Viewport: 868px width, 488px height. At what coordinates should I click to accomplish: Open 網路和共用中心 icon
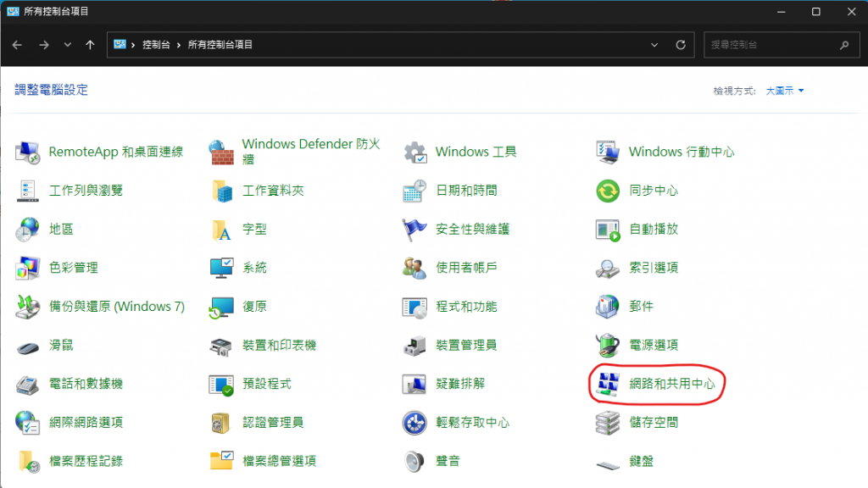pos(608,384)
